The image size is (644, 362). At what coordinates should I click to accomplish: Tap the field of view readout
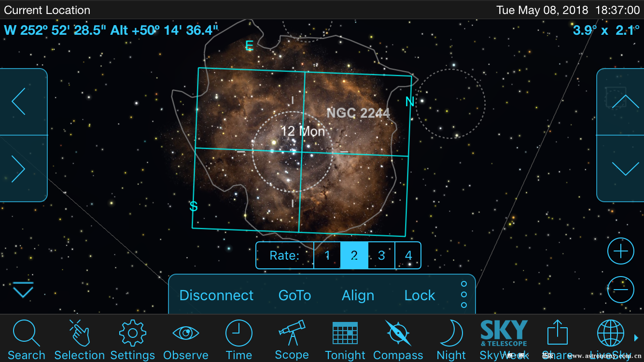coord(606,30)
